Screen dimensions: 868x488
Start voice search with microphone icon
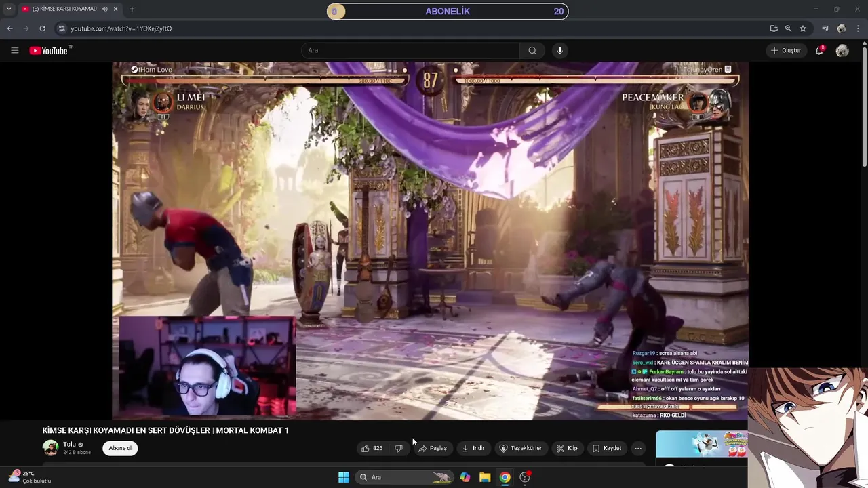coord(559,50)
